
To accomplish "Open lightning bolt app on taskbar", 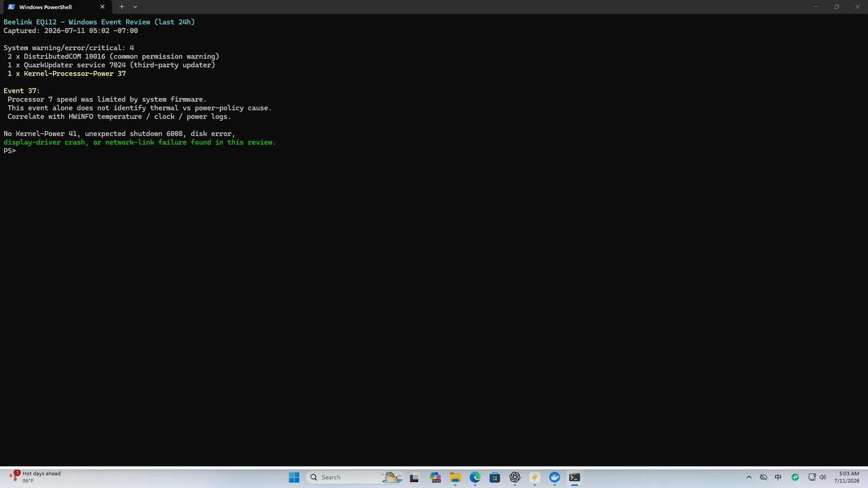I will pos(535,477).
